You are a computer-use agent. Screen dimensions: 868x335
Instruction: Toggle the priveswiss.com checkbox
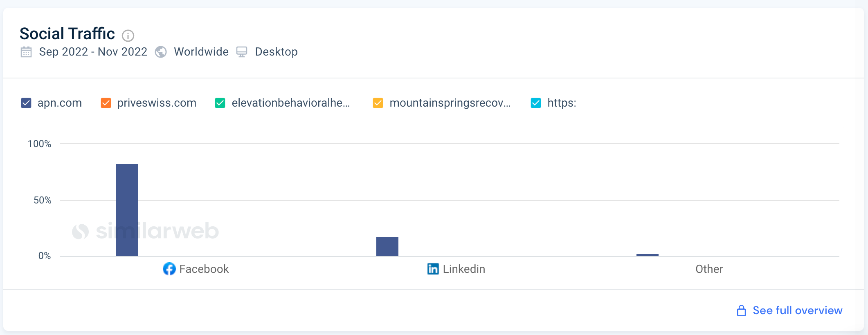pos(106,103)
